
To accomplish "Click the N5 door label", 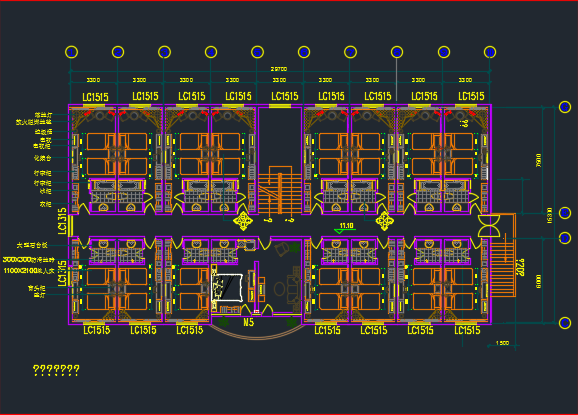I will tap(249, 322).
